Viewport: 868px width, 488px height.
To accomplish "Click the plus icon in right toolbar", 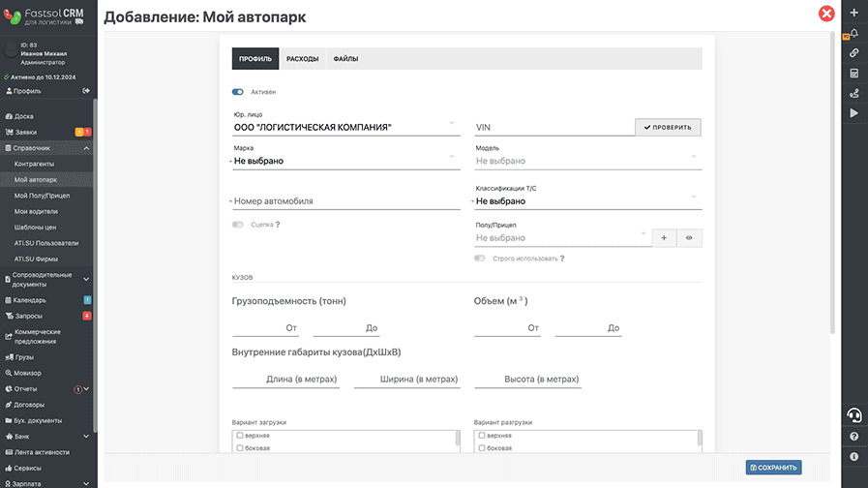I will pos(854,13).
